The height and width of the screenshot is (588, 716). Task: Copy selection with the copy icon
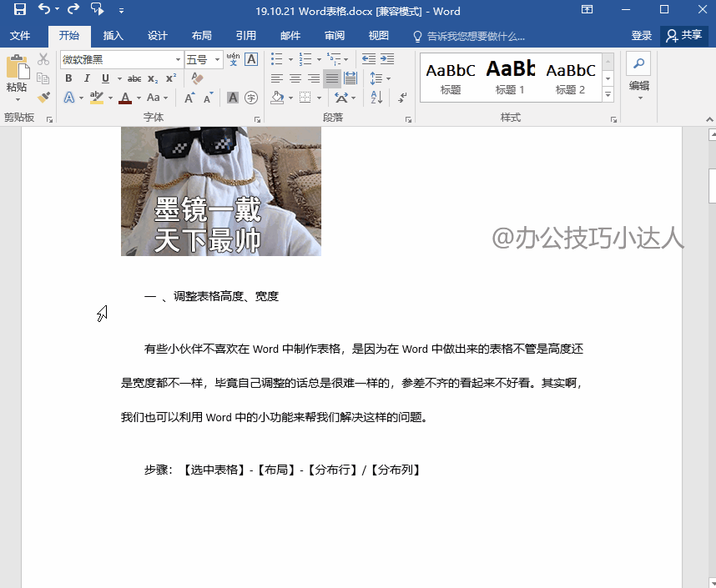tap(43, 78)
